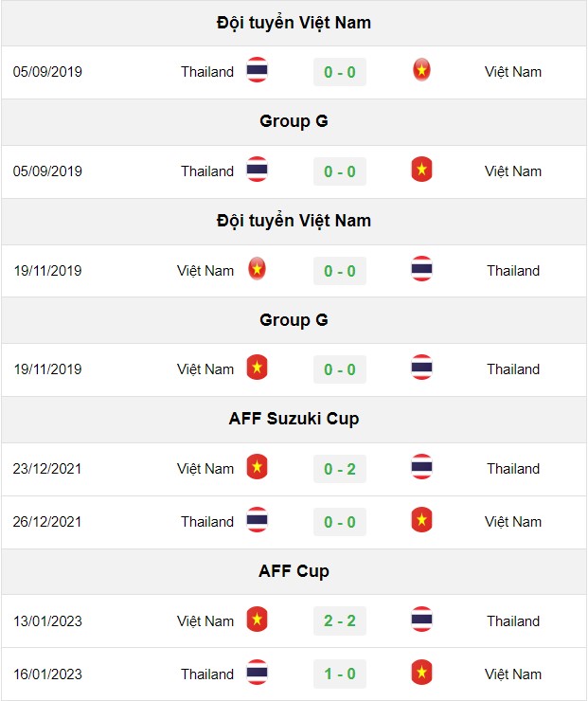The height and width of the screenshot is (701, 588).
Task: Open the 2 - 2 score on 13/01/2023
Action: [x=340, y=620]
